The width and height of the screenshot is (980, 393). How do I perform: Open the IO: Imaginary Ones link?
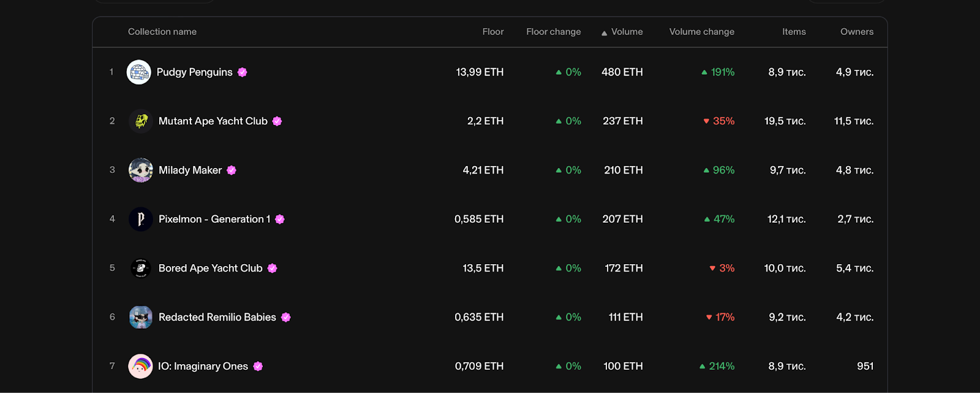[x=203, y=367]
